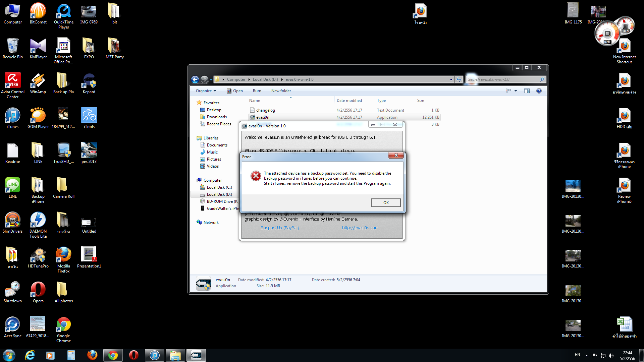Viewport: 644px width, 362px height.
Task: Click New folder in the toolbar
Action: (x=281, y=91)
